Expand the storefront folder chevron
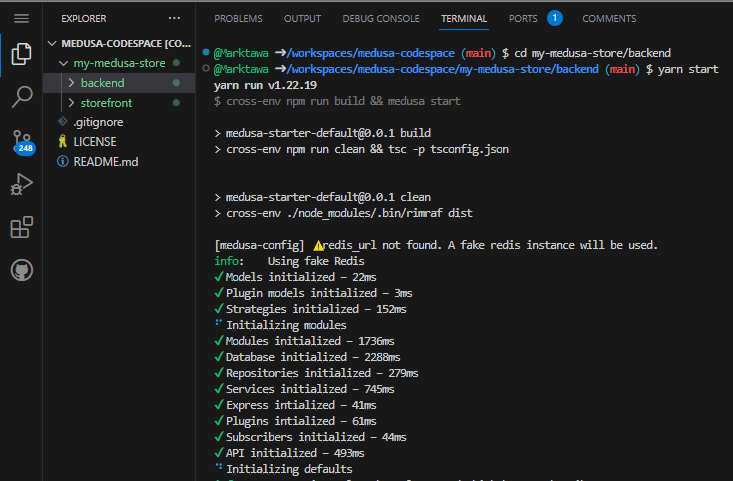Image resolution: width=733 pixels, height=481 pixels. [x=72, y=102]
